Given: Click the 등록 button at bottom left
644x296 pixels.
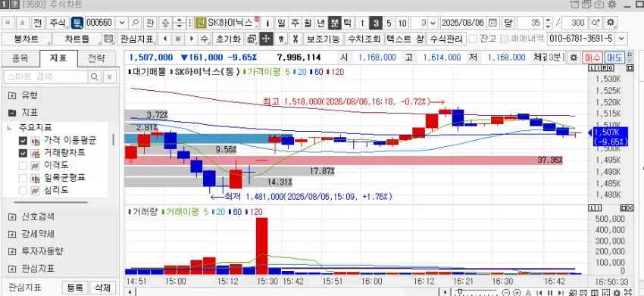Looking at the screenshot, I should [75, 288].
